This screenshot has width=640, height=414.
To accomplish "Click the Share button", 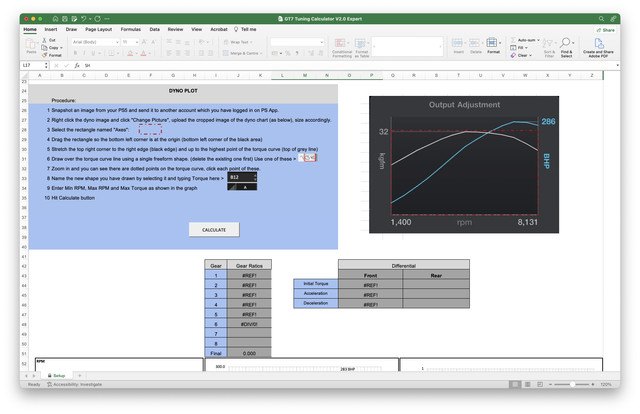I will coord(605,30).
